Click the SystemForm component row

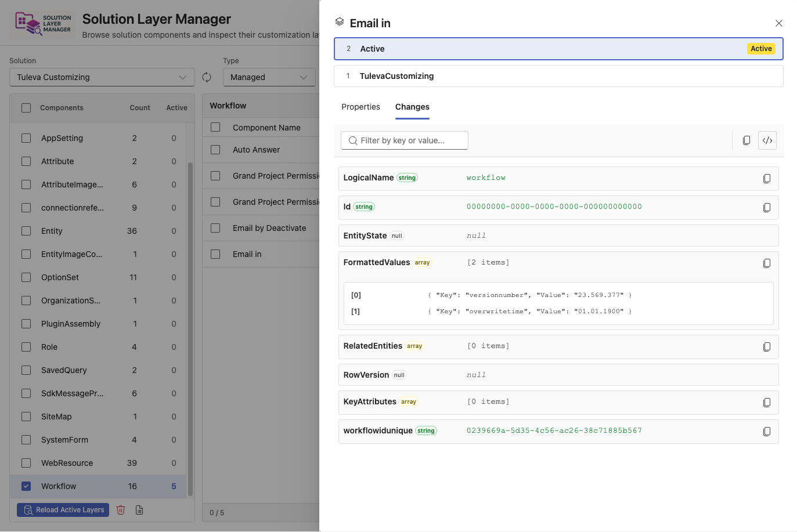coord(98,440)
